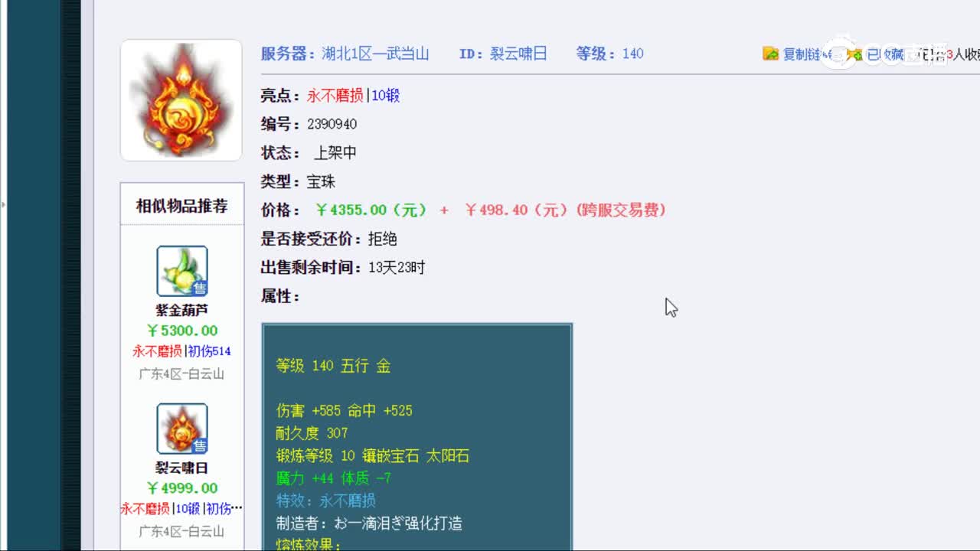The width and height of the screenshot is (980, 551).
Task: Click the 已收藏 favorite link
Action: click(x=885, y=54)
